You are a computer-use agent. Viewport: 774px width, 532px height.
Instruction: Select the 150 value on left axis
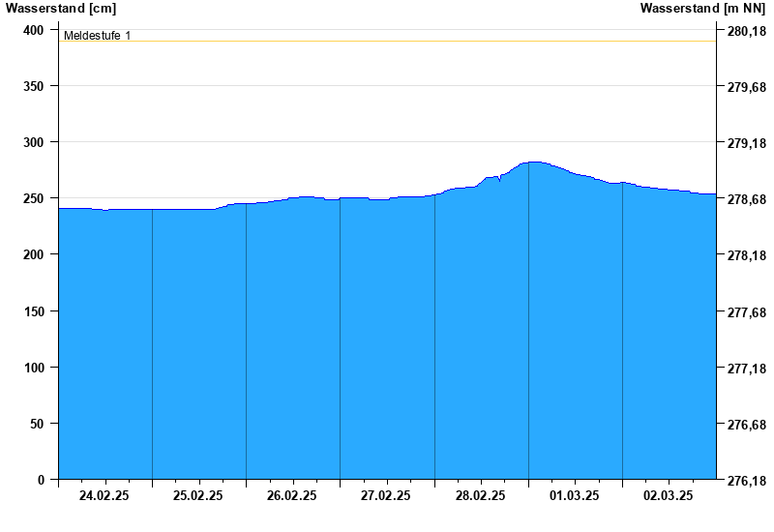pos(34,311)
